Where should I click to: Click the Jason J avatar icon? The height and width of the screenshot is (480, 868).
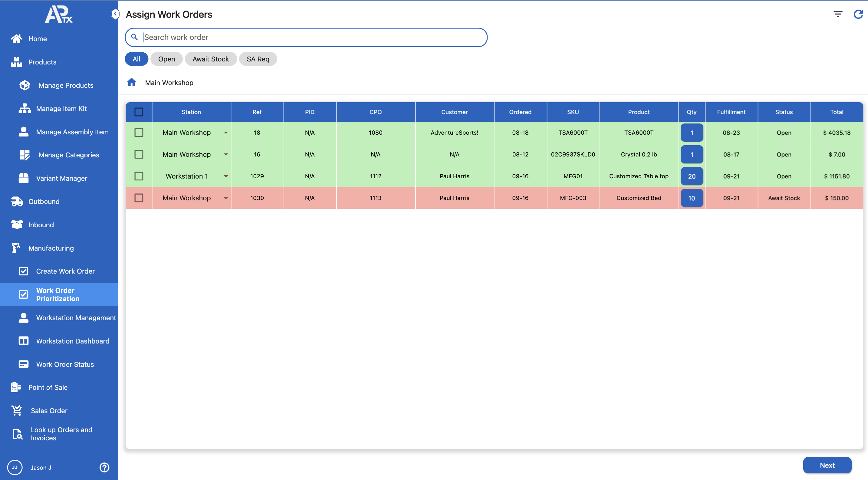point(15,467)
